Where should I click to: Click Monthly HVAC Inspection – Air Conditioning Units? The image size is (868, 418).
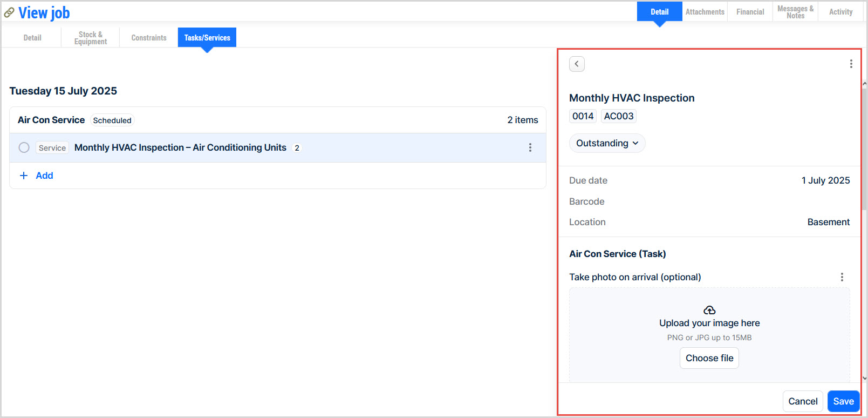pyautogui.click(x=180, y=147)
